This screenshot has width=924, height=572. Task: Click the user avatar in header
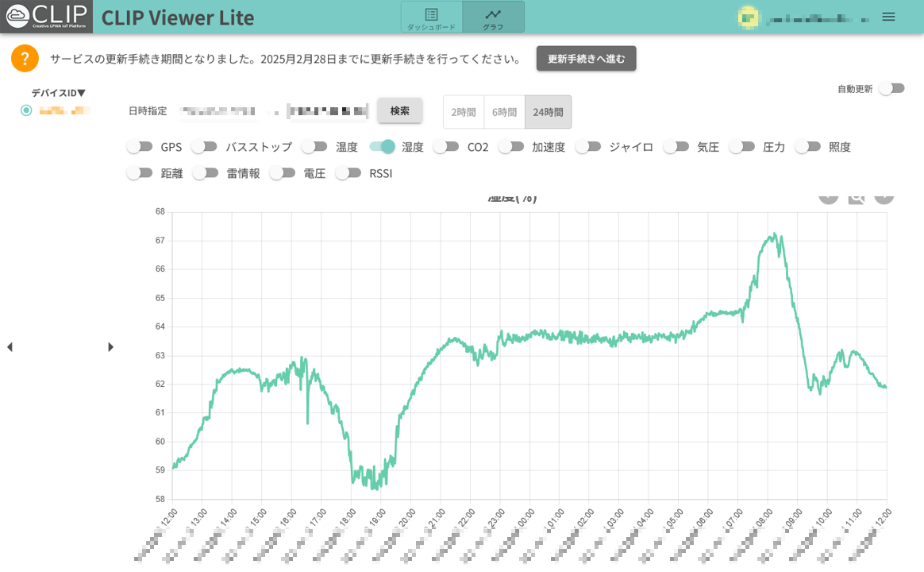(x=747, y=17)
